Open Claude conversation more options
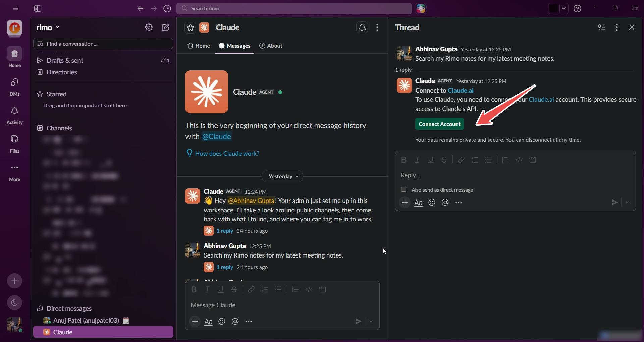 tap(377, 27)
